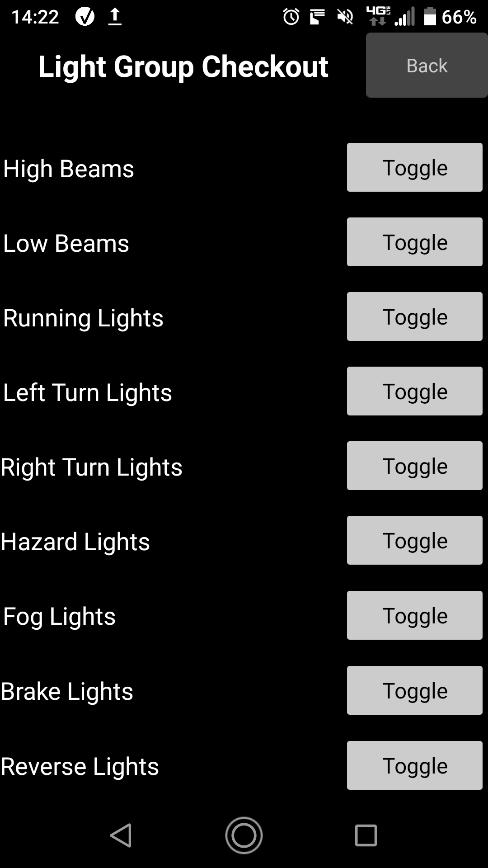Tap the muted sound status icon
The width and height of the screenshot is (488, 868).
tap(345, 17)
